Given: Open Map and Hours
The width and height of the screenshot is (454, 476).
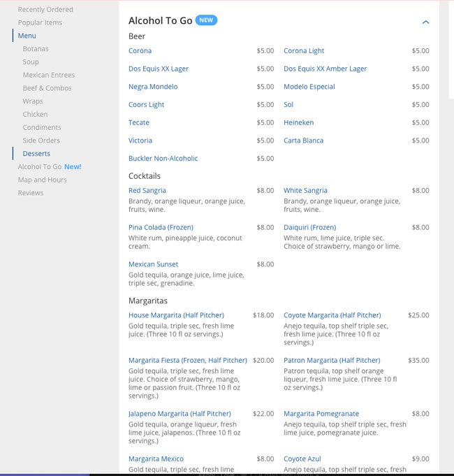Looking at the screenshot, I should click(x=42, y=180).
